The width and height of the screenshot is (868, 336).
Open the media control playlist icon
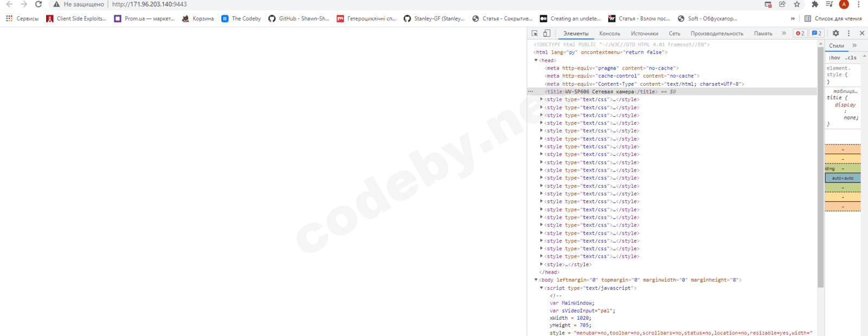pos(829,4)
